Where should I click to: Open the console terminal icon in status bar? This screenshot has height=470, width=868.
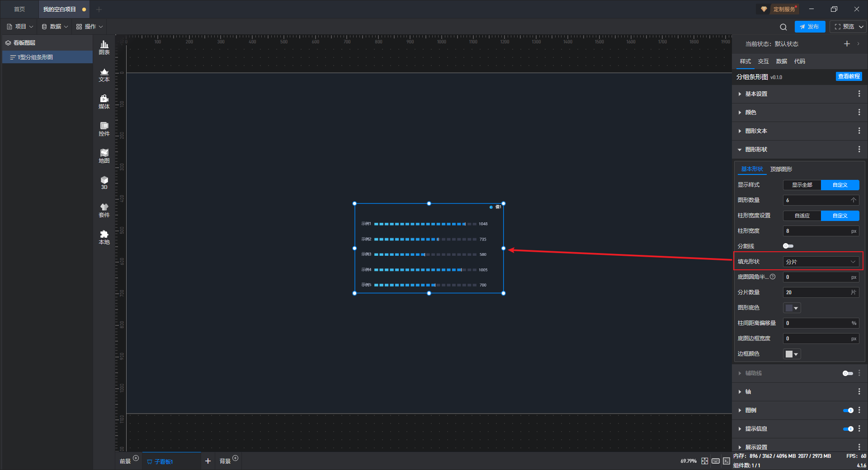point(726,461)
